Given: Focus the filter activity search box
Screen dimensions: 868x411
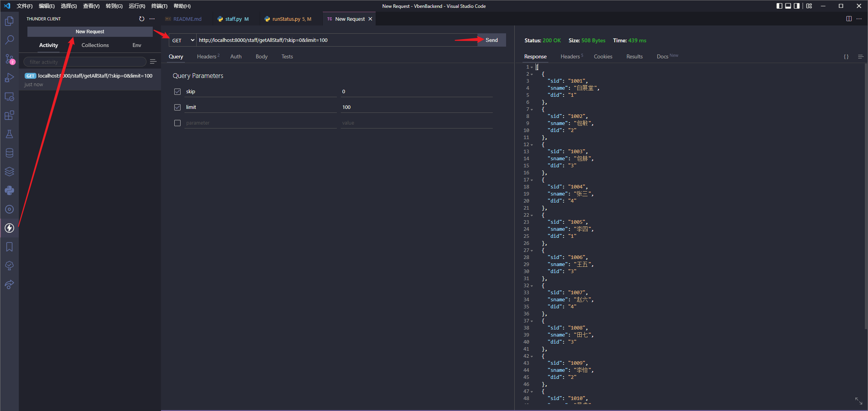Looking at the screenshot, I should (85, 62).
